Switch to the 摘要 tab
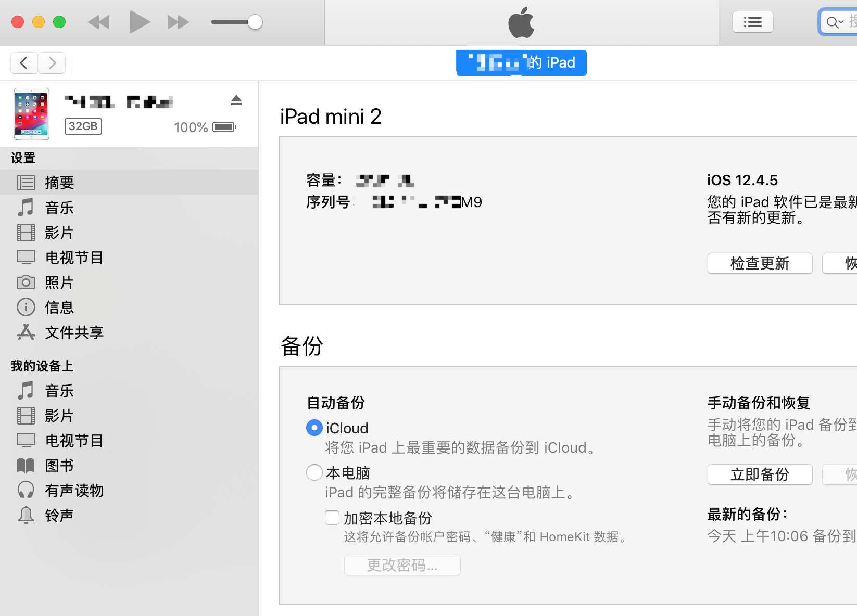The height and width of the screenshot is (616, 857). (59, 182)
